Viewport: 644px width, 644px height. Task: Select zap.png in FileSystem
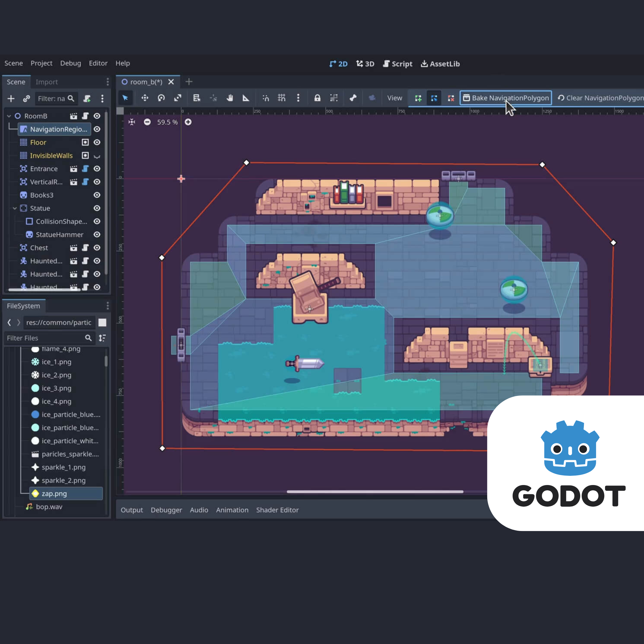(66, 494)
